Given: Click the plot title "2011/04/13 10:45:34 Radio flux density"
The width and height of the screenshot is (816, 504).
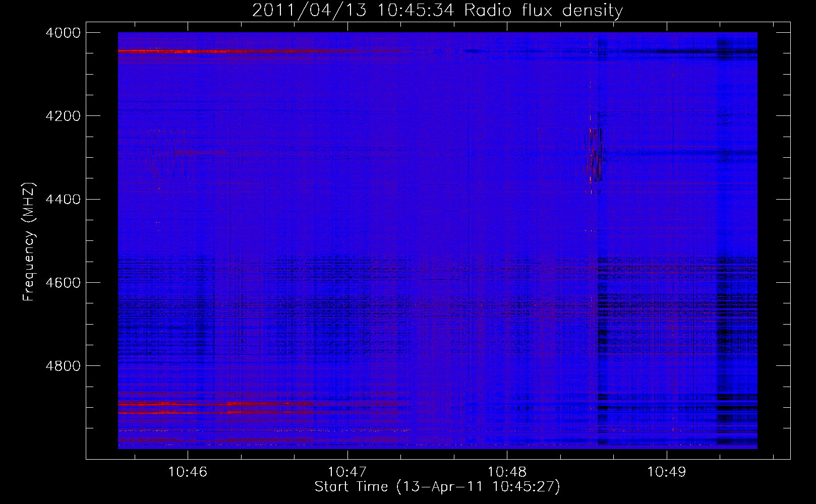Looking at the screenshot, I should click(437, 10).
